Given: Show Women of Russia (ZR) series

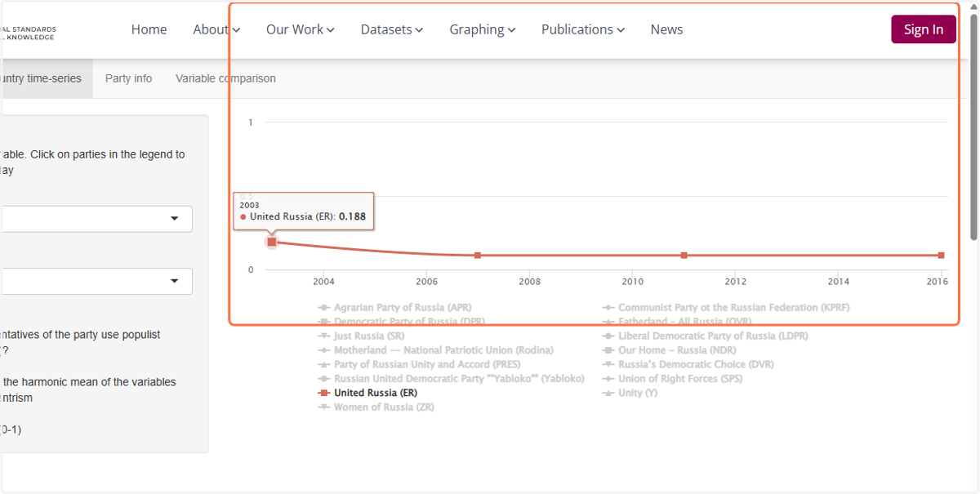Looking at the screenshot, I should pyautogui.click(x=376, y=407).
